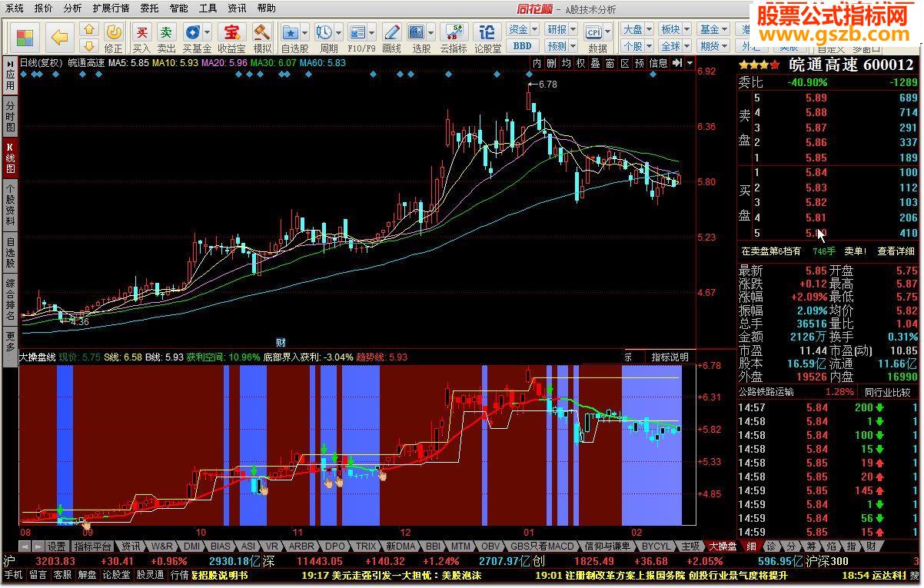Click the yellow down arrow button
924x588 pixels.
pyautogui.click(x=89, y=45)
